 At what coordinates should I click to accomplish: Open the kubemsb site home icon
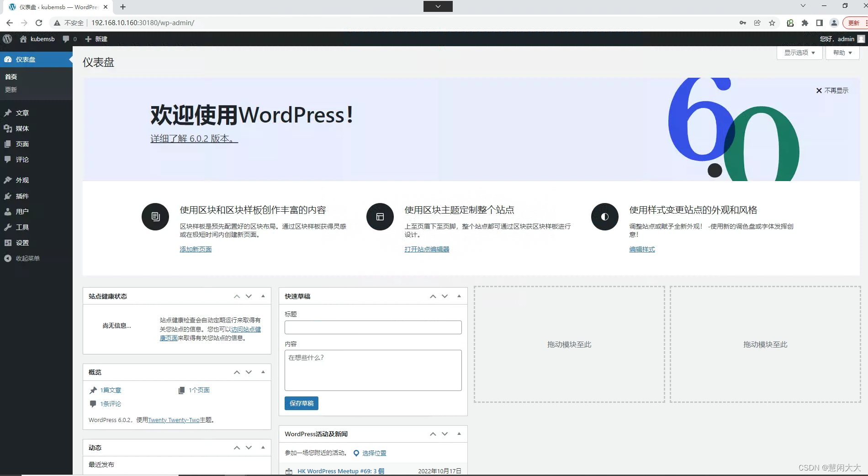coord(23,39)
